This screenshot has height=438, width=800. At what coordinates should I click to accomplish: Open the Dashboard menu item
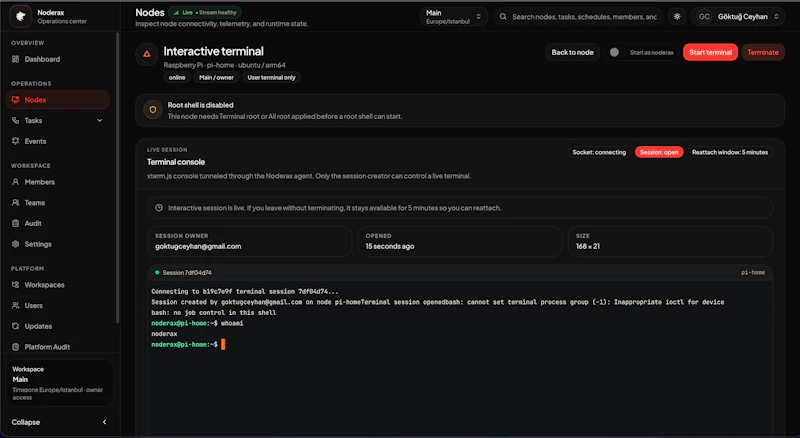pos(58,59)
